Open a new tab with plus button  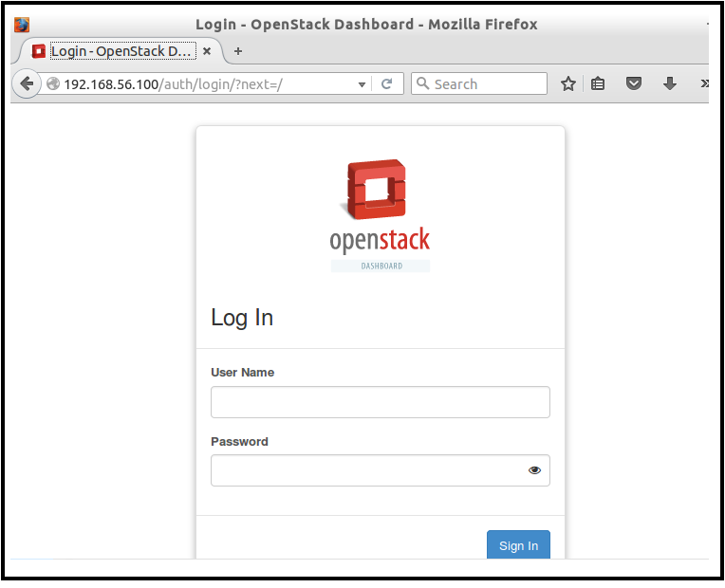coord(237,51)
